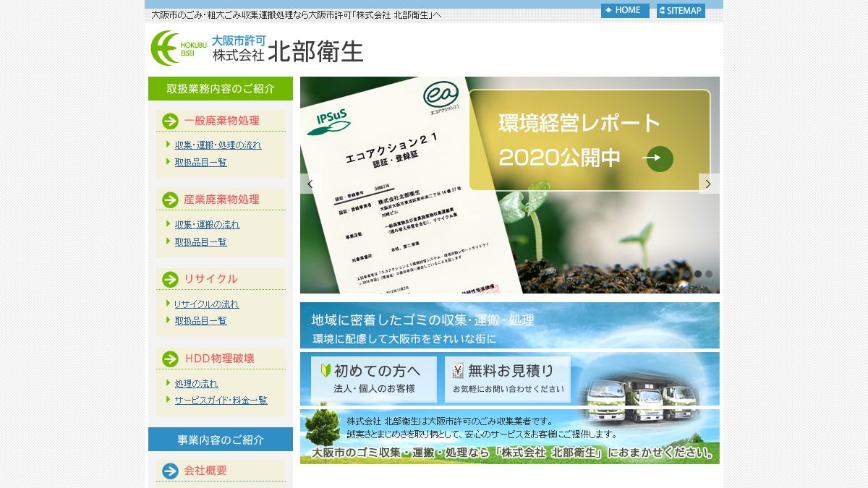Open 取扱品目一覧 under 一般廃棄物処理
The width and height of the screenshot is (868, 488).
(x=200, y=162)
